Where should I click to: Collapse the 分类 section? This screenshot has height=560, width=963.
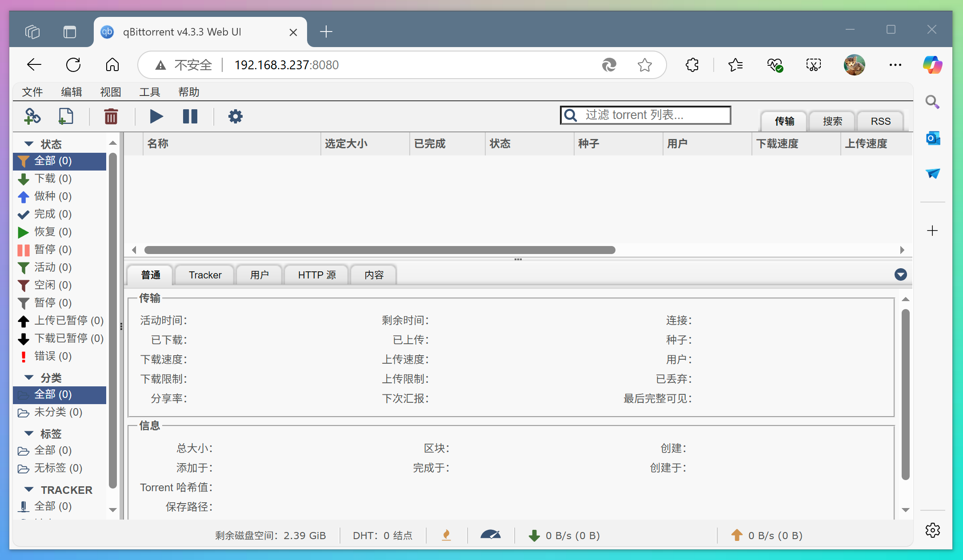[x=29, y=377]
